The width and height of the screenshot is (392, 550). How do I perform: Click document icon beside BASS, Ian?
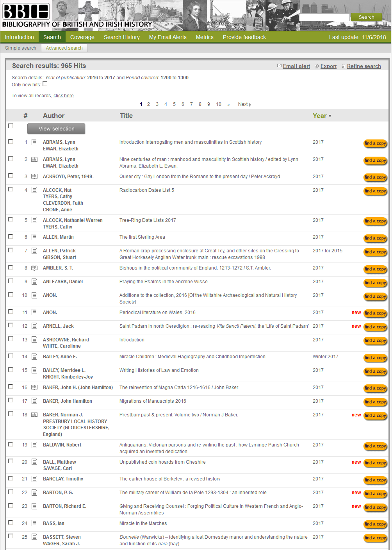click(34, 523)
